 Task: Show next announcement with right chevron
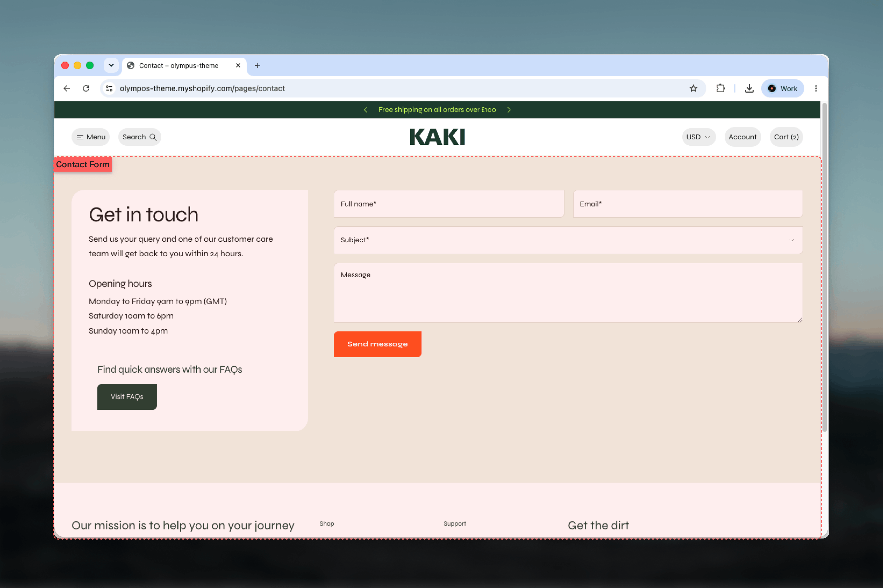point(509,109)
